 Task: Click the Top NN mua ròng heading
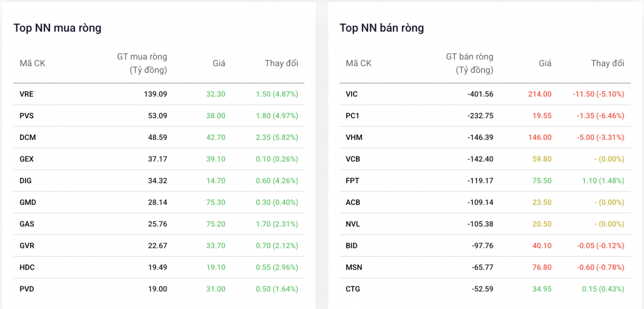[x=57, y=28]
